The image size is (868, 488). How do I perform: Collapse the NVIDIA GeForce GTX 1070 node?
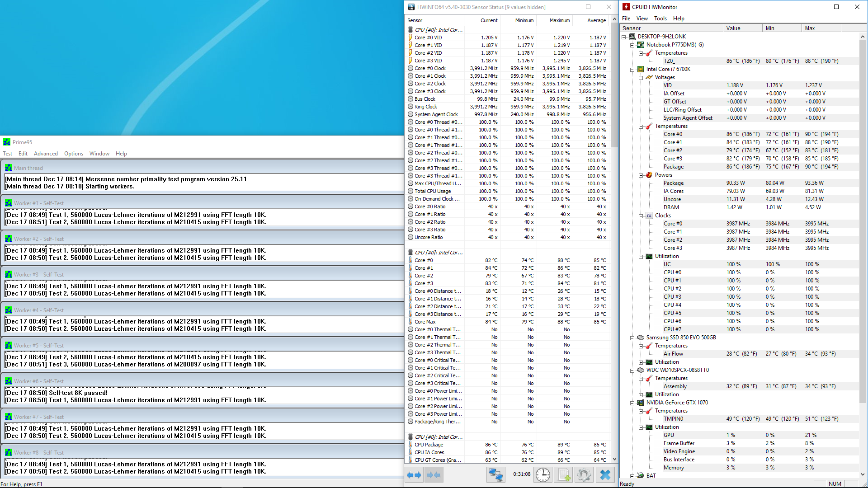[x=632, y=403]
